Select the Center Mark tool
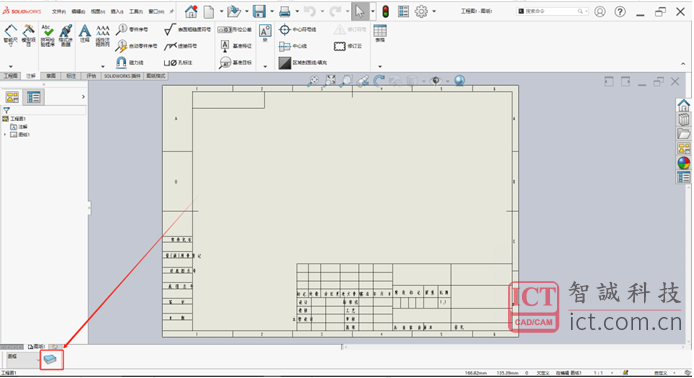The image size is (694, 378). click(297, 30)
